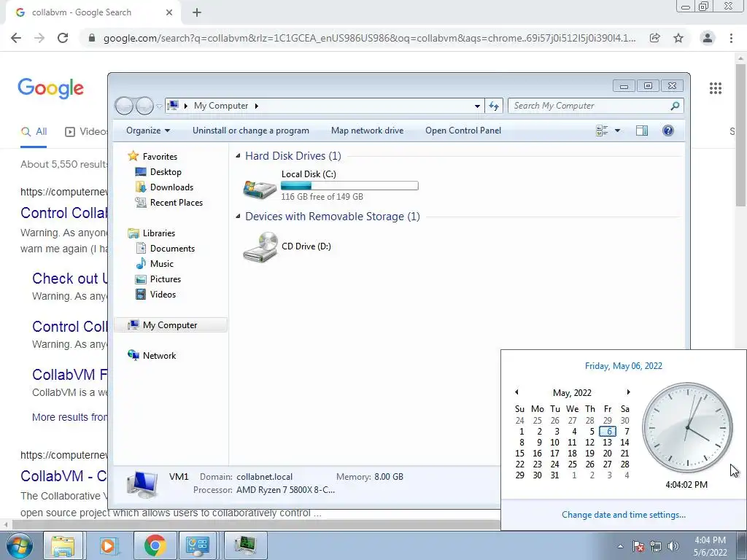This screenshot has width=747, height=560.
Task: Click Map network drive
Action: coord(368,131)
